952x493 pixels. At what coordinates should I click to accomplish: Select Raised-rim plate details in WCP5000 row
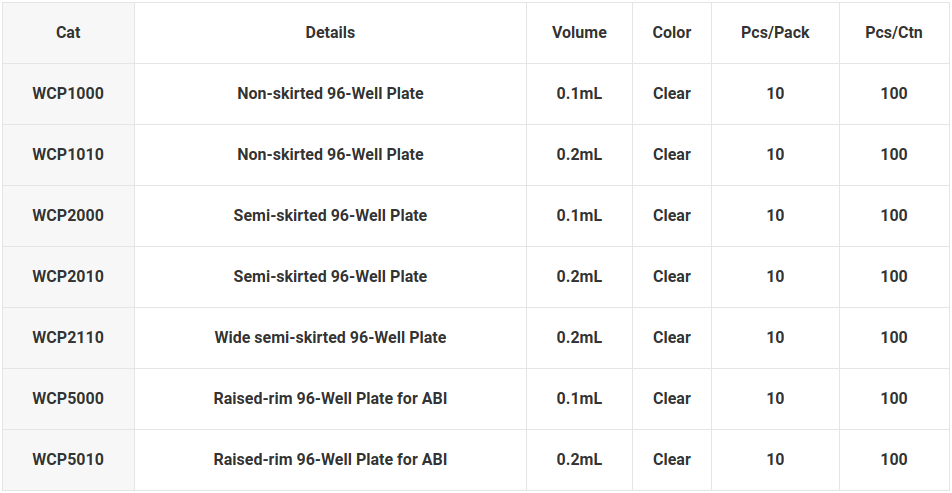click(x=330, y=398)
